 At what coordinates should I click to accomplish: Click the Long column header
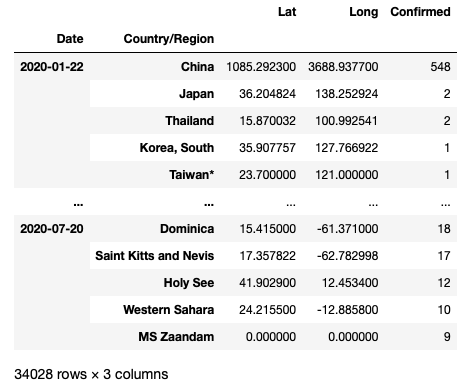coord(364,12)
